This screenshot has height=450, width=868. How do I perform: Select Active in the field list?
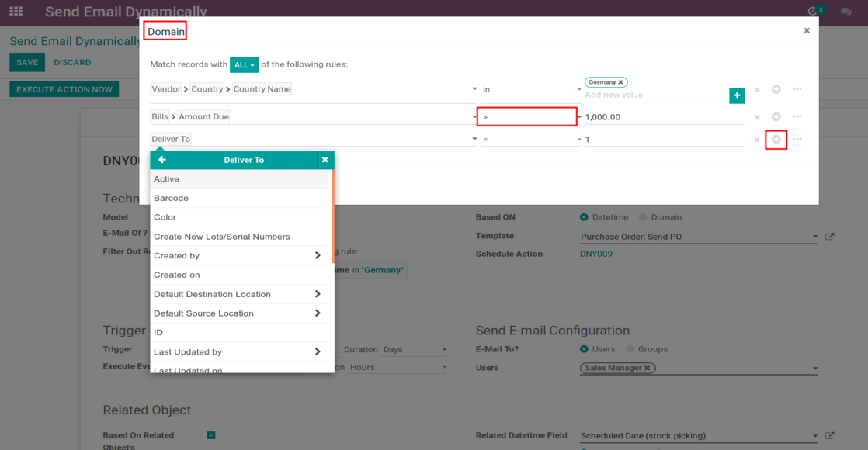click(x=166, y=179)
